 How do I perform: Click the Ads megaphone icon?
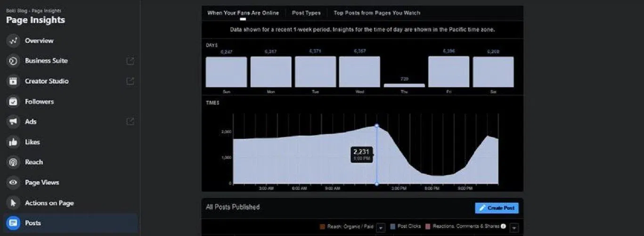coord(13,122)
